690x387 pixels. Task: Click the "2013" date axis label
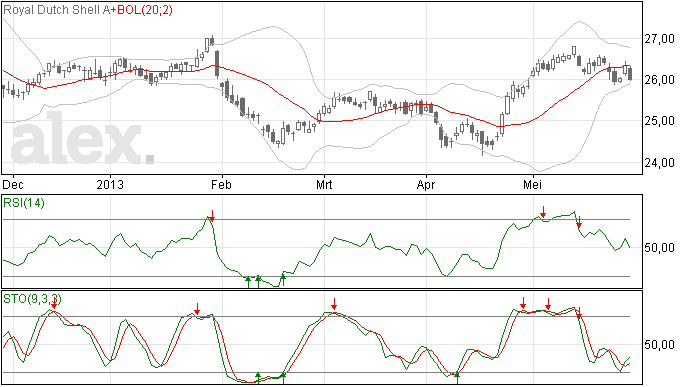point(110,184)
